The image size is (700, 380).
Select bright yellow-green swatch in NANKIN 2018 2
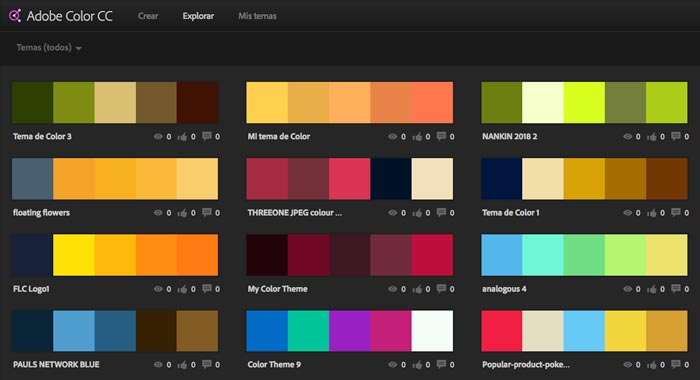tap(584, 102)
